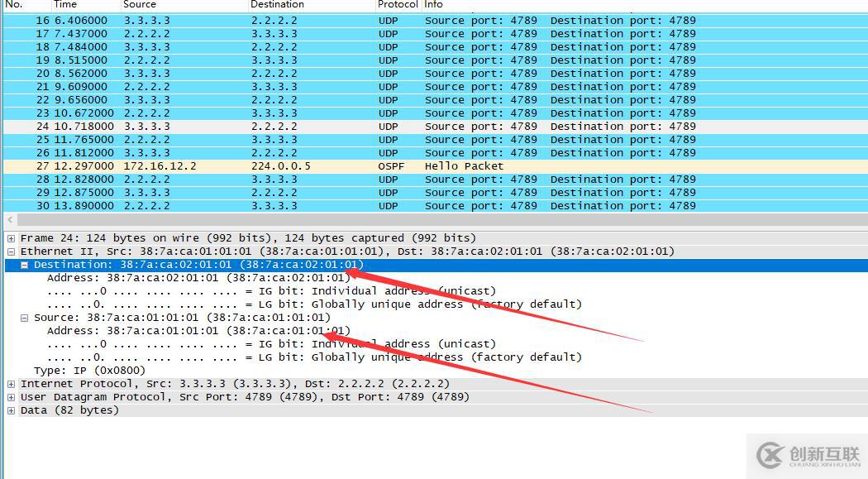Image resolution: width=868 pixels, height=479 pixels.
Task: Sort by the Info column header
Action: (x=644, y=4)
